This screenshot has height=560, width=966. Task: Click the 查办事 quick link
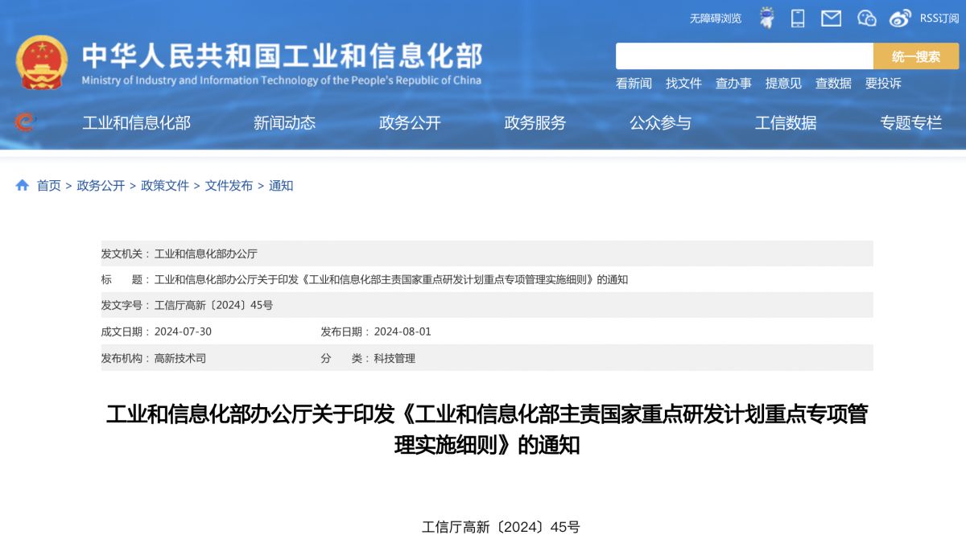[733, 83]
